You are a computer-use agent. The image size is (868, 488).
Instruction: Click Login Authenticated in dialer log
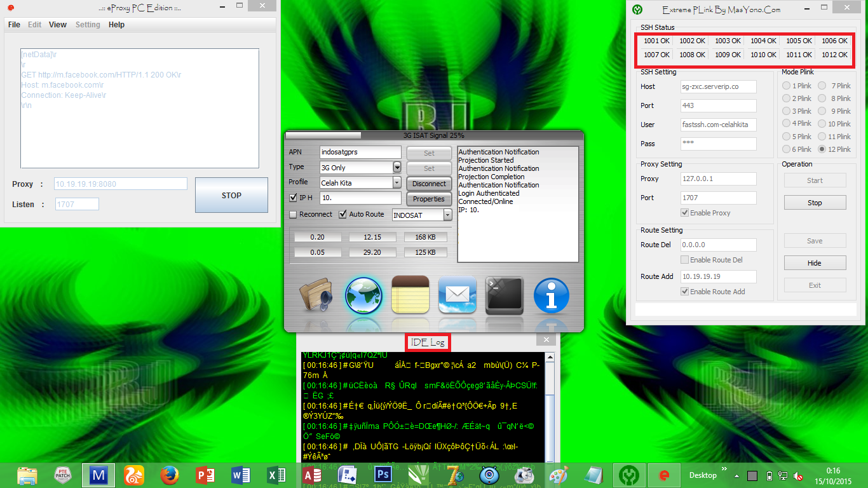coord(489,193)
